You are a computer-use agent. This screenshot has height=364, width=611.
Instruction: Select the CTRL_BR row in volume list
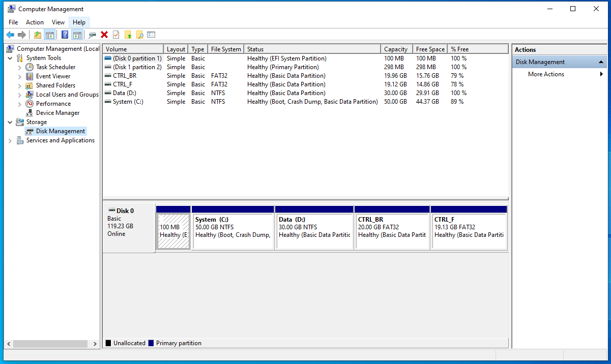click(x=305, y=76)
